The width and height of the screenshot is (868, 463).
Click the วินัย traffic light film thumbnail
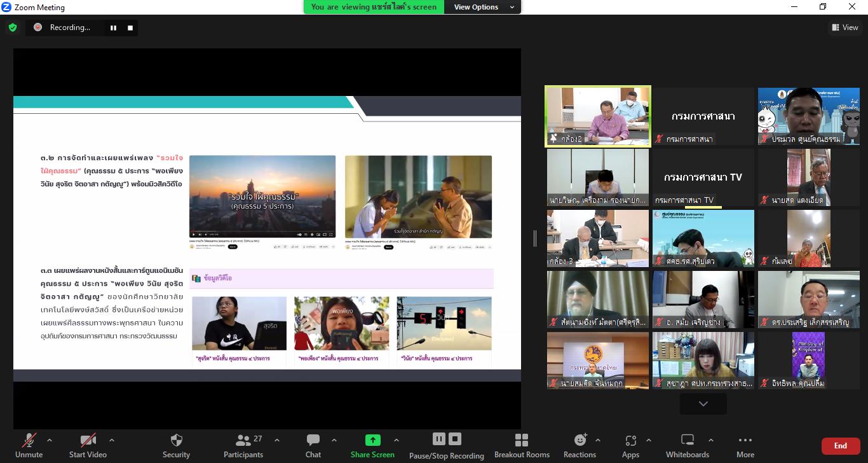click(x=444, y=323)
